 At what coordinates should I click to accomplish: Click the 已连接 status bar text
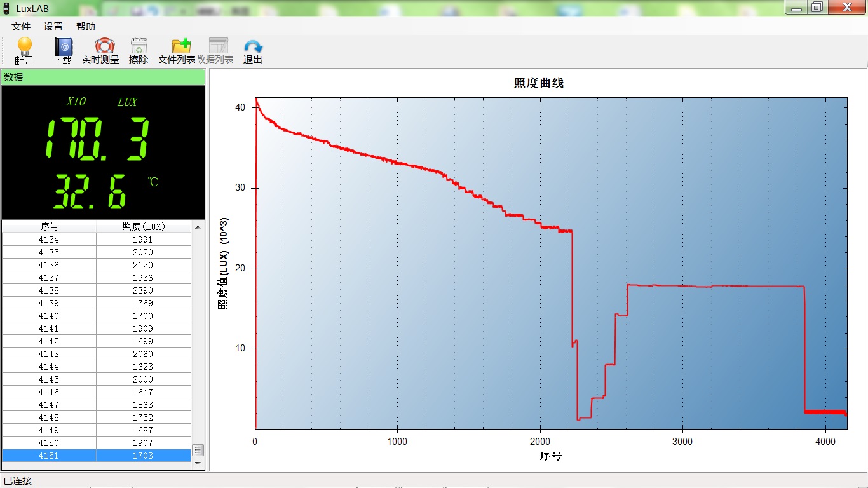pyautogui.click(x=18, y=480)
